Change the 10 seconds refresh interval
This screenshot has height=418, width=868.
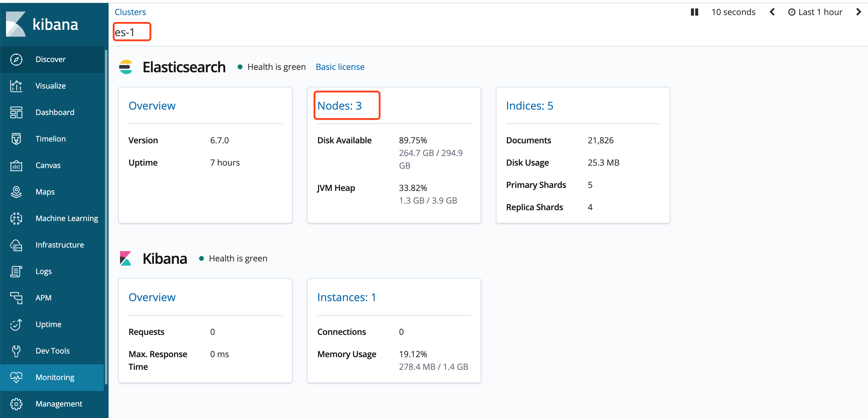tap(733, 12)
